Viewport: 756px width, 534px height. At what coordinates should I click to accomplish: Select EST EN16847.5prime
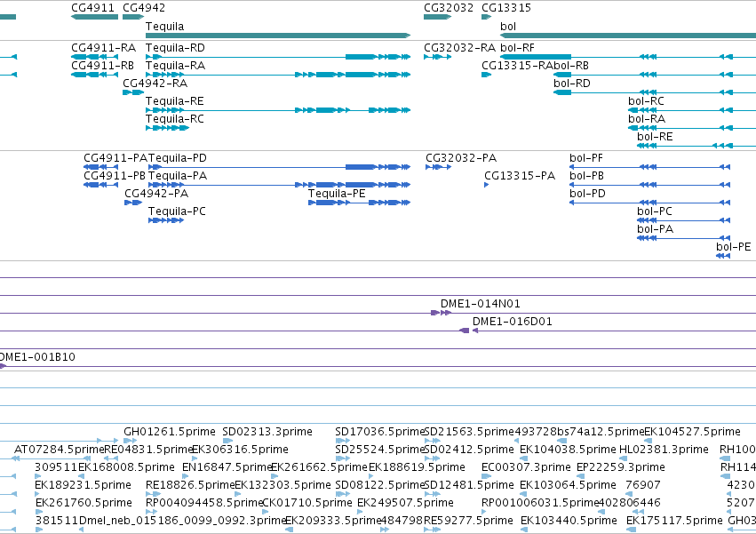point(185,476)
